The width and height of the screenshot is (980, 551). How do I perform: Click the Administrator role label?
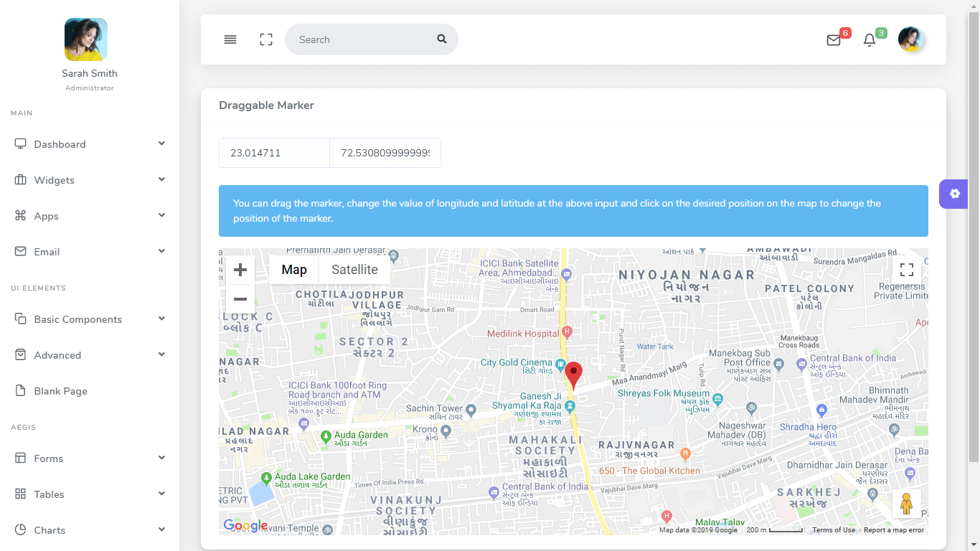pos(90,88)
